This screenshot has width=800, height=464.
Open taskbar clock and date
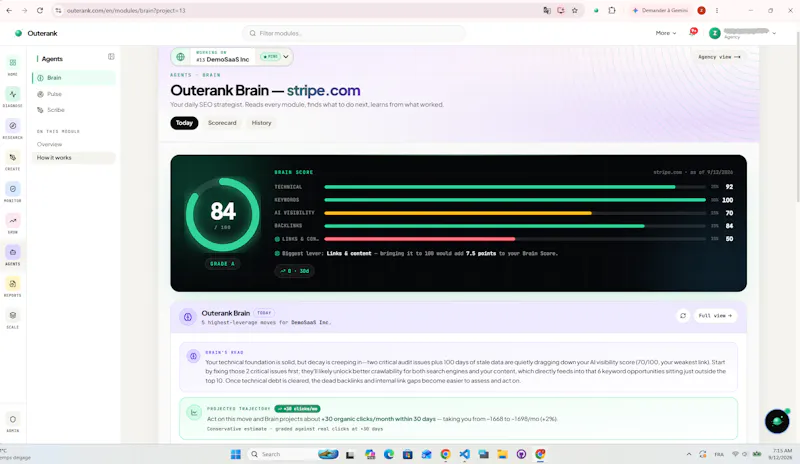[782, 454]
